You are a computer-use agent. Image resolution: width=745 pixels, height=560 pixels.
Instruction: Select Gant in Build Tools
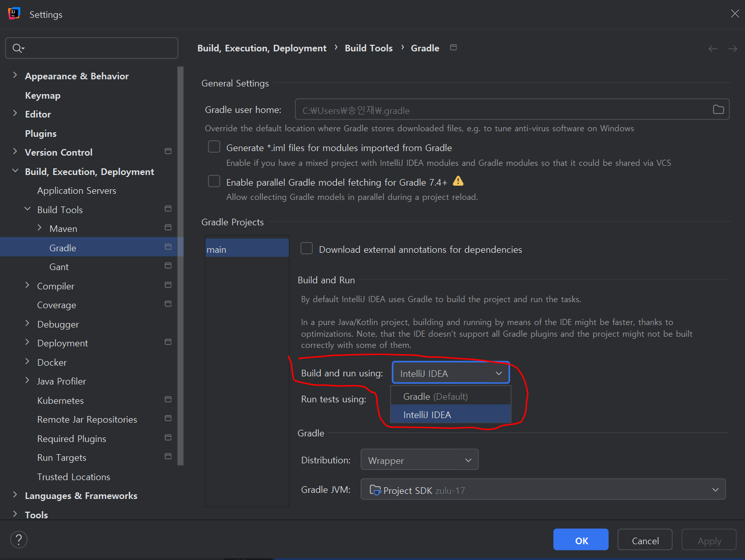(59, 267)
